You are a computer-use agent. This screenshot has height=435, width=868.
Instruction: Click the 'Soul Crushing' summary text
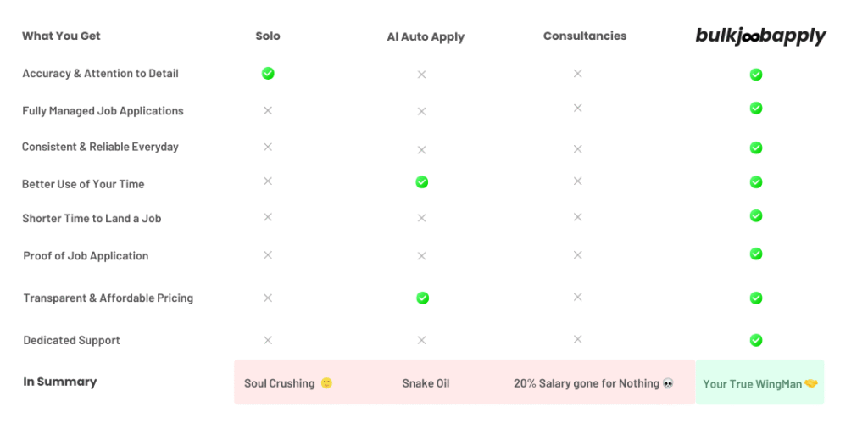point(280,383)
